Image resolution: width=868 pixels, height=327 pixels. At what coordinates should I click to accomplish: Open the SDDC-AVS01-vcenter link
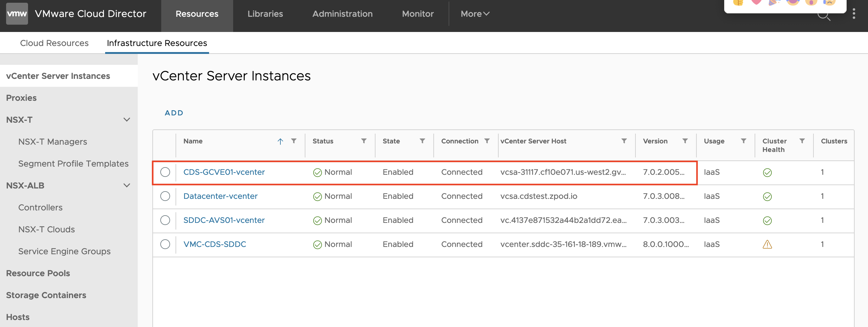pyautogui.click(x=224, y=220)
